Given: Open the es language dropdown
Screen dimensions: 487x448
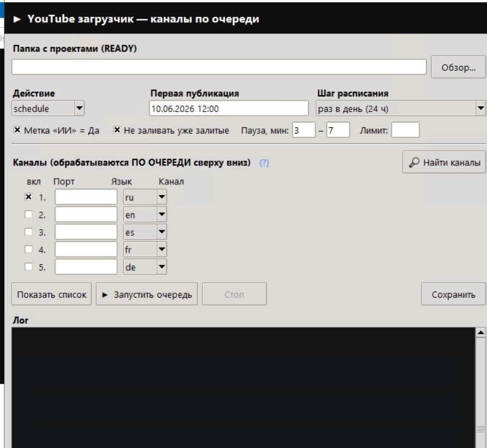Looking at the screenshot, I should click(145, 232).
